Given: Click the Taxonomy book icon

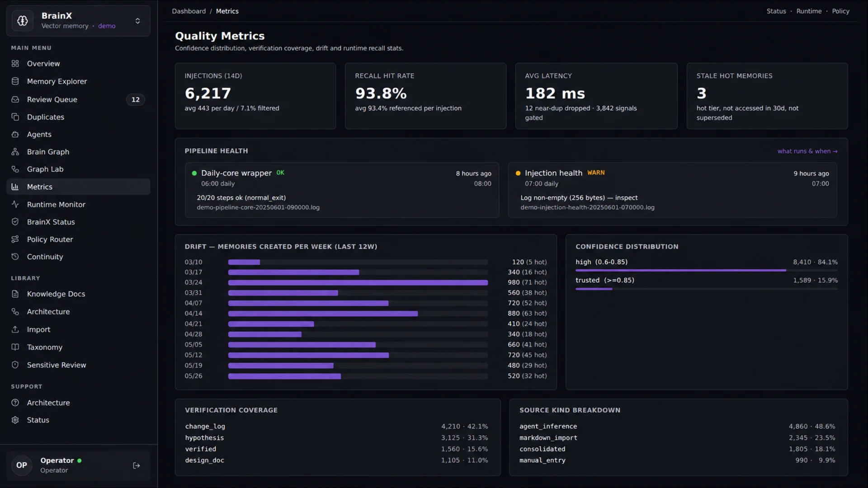Looking at the screenshot, I should point(15,347).
